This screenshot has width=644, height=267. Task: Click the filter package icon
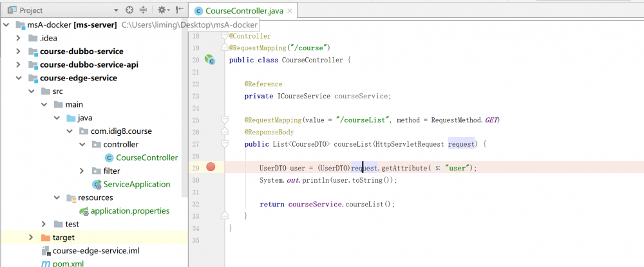[97, 171]
